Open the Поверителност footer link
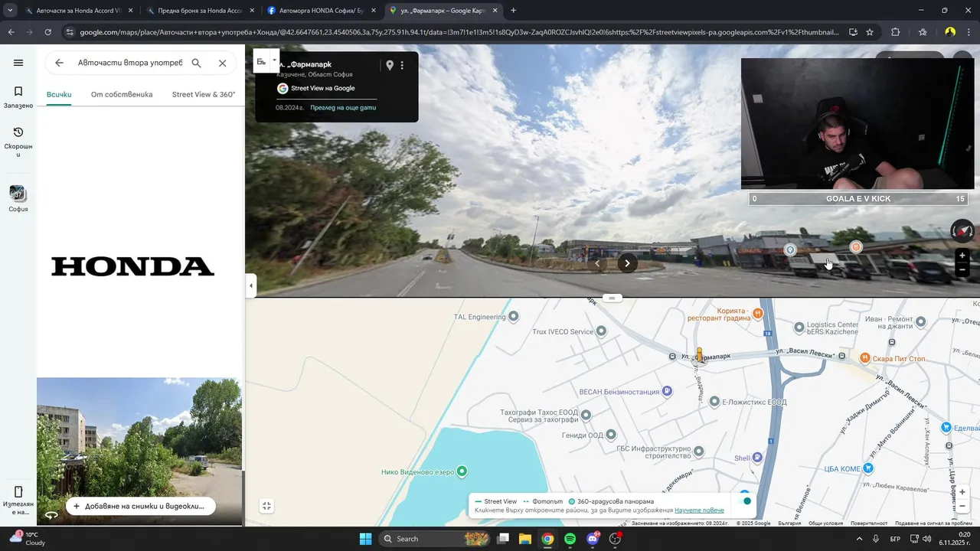 pos(869,523)
